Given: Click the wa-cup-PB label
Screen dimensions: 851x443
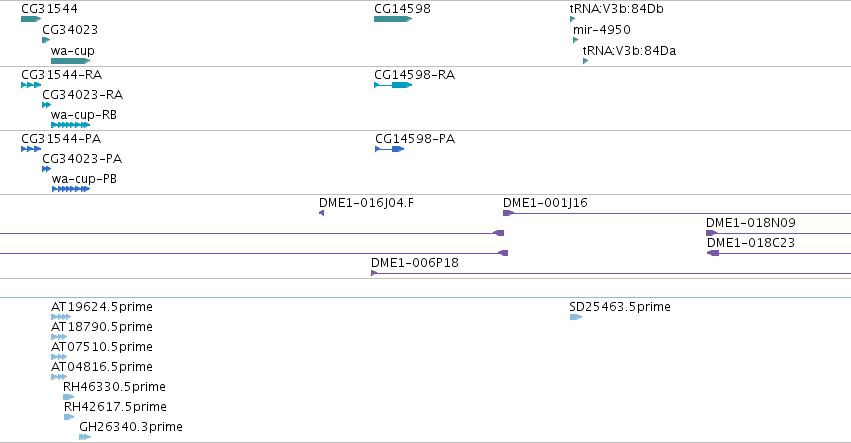Looking at the screenshot, I should point(84,179).
